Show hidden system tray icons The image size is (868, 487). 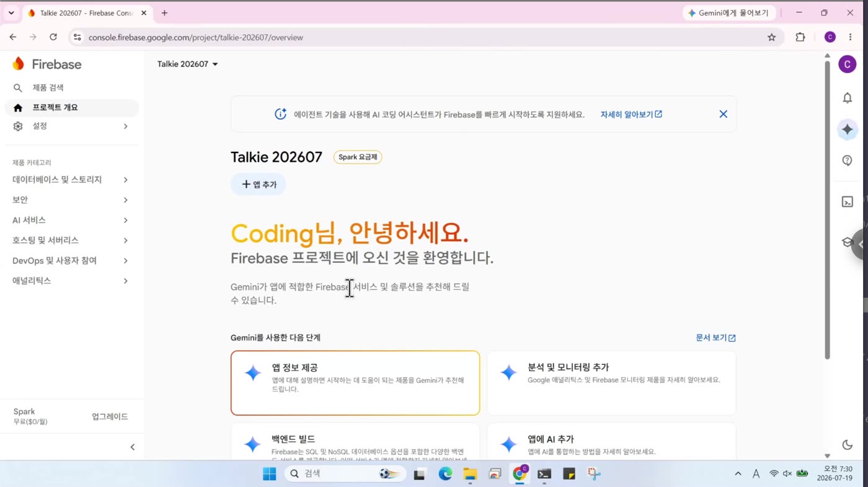738,474
